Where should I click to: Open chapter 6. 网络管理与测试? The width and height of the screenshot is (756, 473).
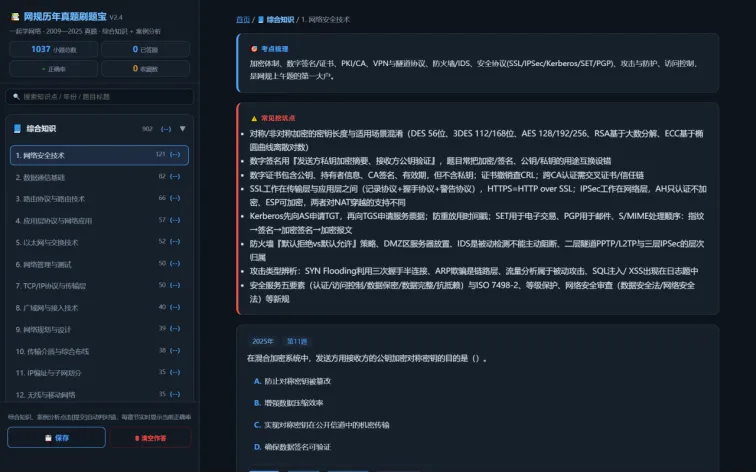click(99, 264)
